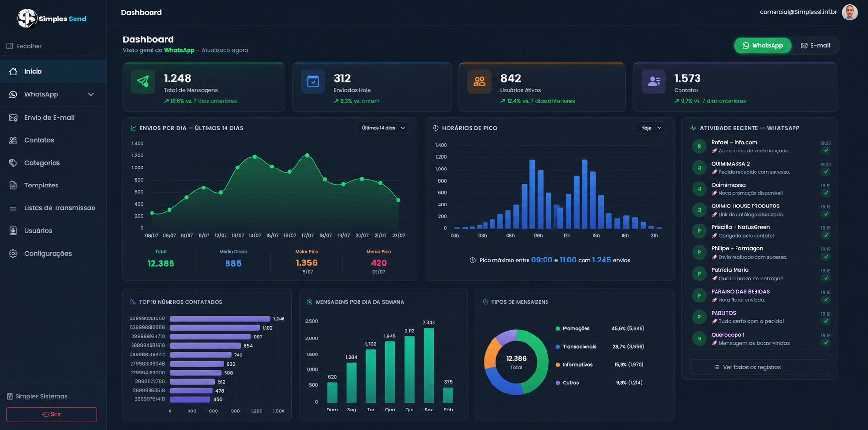Click the check mark on QUIMIMASSA 2 row
868x430 pixels.
coord(826,172)
